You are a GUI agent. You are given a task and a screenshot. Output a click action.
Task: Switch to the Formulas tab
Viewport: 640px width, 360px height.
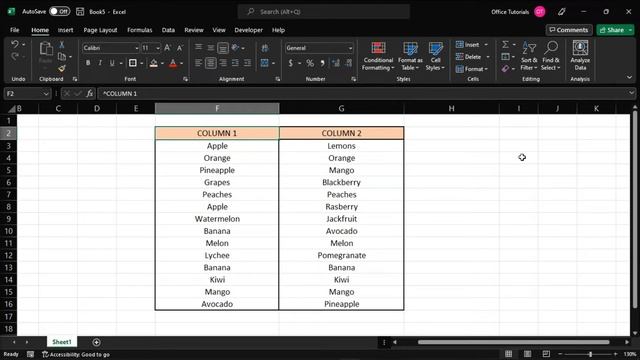tap(140, 30)
